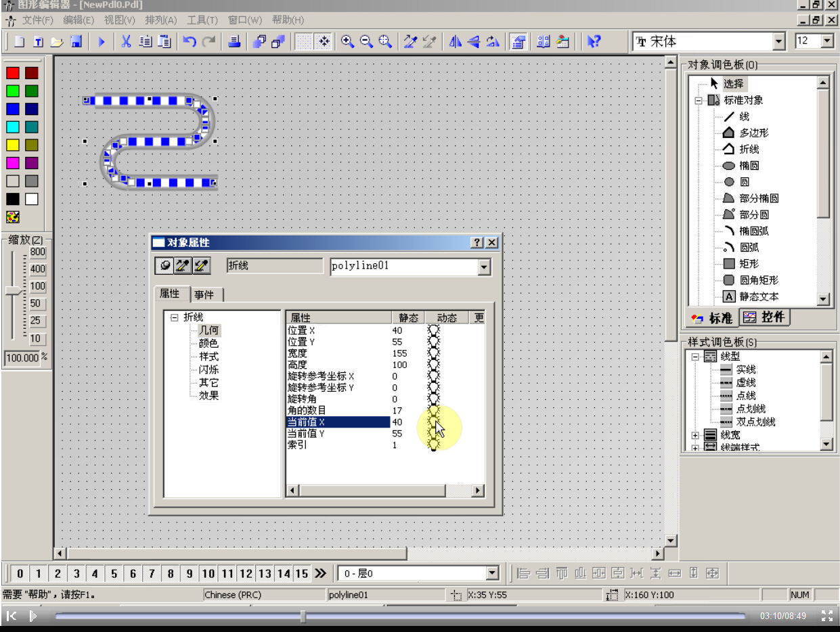840x632 pixels.
Task: Open the 排列(A) menu
Action: click(x=161, y=20)
